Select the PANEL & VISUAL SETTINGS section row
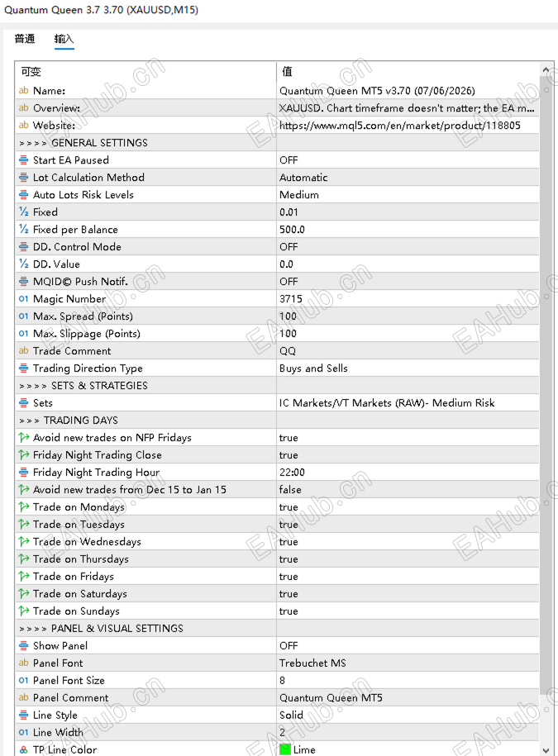Viewport: 558px width, 756px height. 277,628
